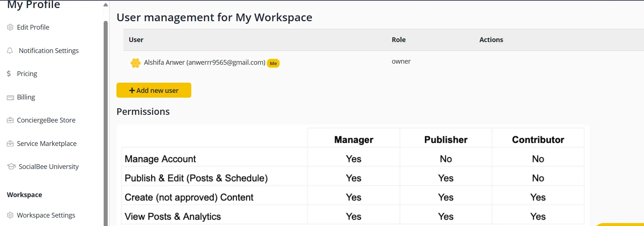Open the Edit Profile text link
Image resolution: width=644 pixels, height=226 pixels.
click(x=33, y=27)
